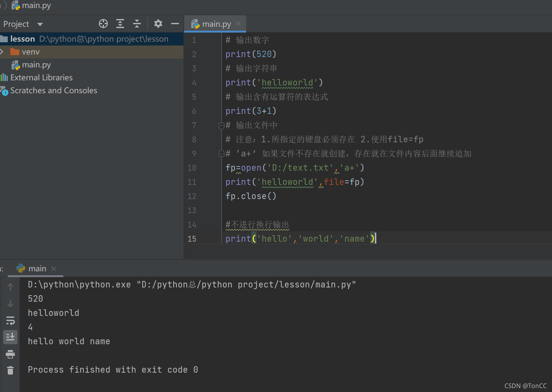The image size is (552, 392).
Task: Click the 520 output line in console
Action: pos(36,299)
